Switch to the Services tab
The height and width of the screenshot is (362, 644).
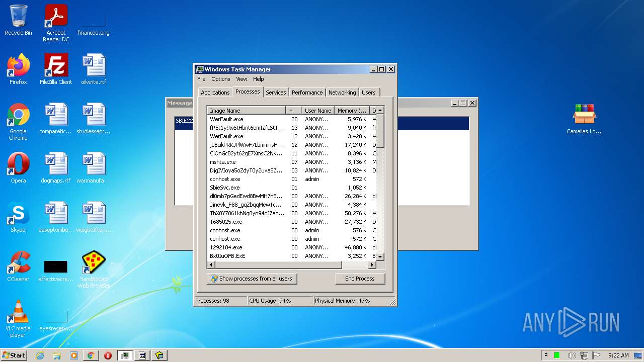pyautogui.click(x=276, y=93)
